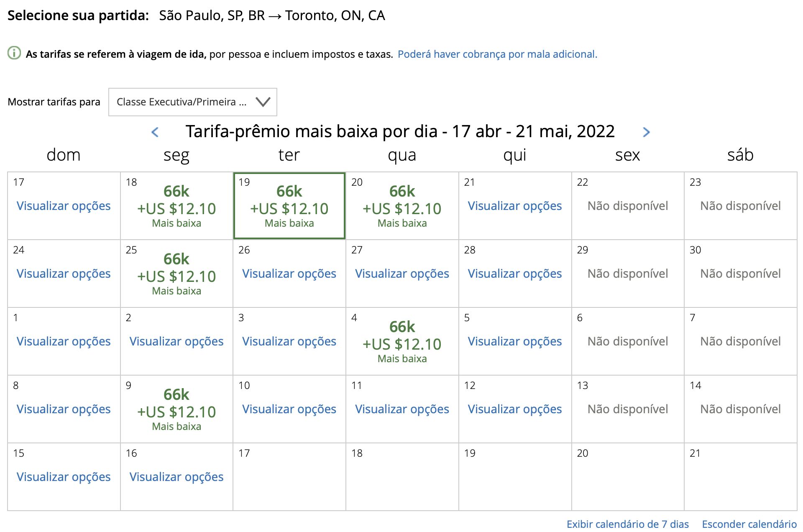Open additional baggage charge link
Viewport: 803px width, 532px height.
click(x=497, y=54)
